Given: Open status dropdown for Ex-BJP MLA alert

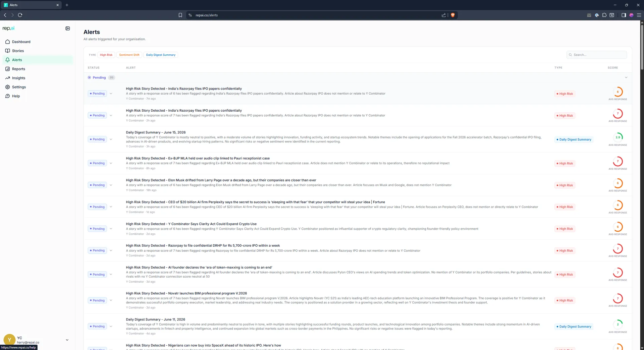Looking at the screenshot, I should [111, 163].
